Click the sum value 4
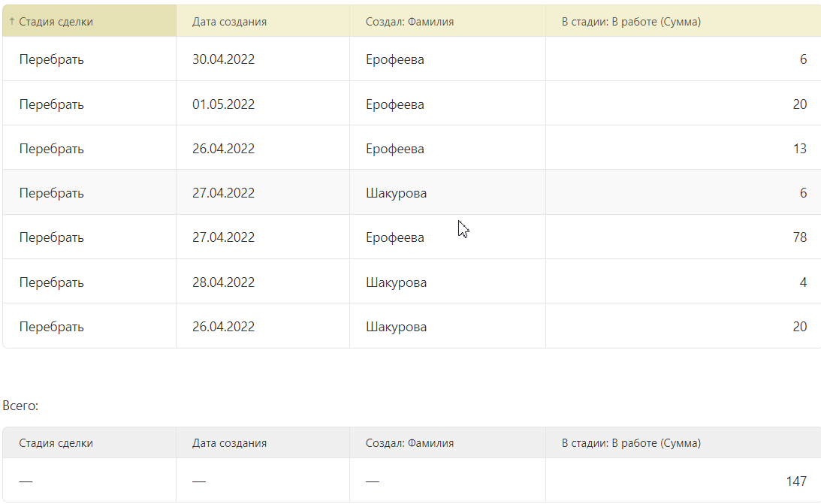The height and width of the screenshot is (504, 821). click(803, 282)
